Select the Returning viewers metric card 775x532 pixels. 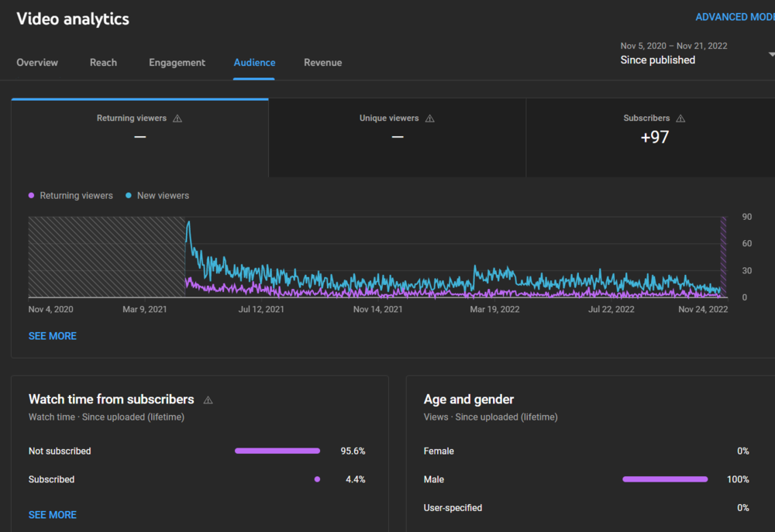[x=139, y=138]
